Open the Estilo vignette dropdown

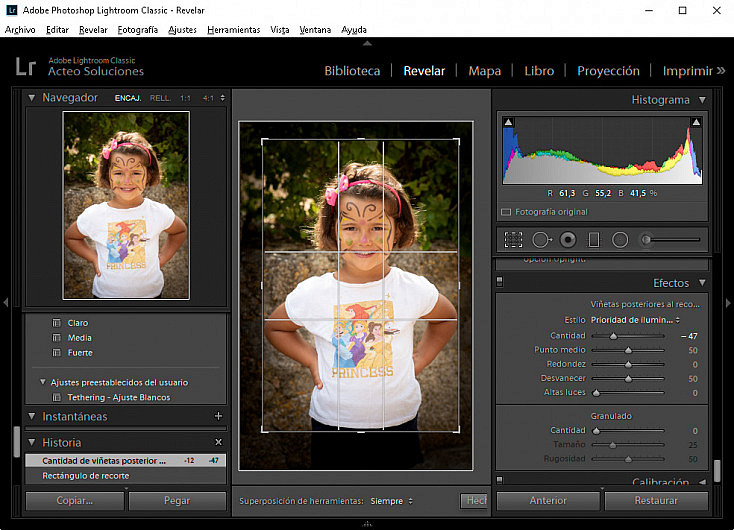click(x=635, y=320)
